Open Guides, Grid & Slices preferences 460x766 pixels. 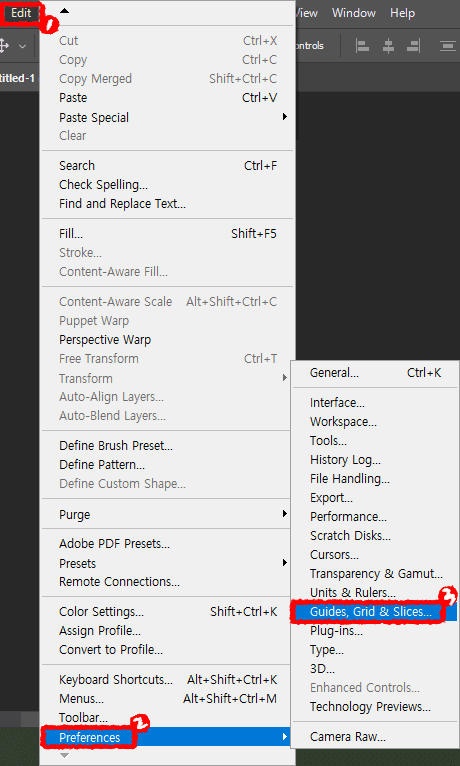[375, 612]
